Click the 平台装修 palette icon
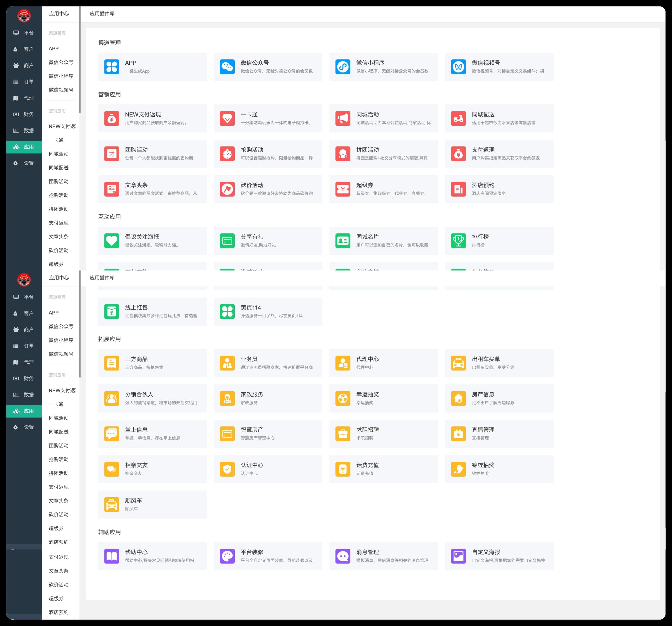This screenshot has width=672, height=626. click(227, 556)
